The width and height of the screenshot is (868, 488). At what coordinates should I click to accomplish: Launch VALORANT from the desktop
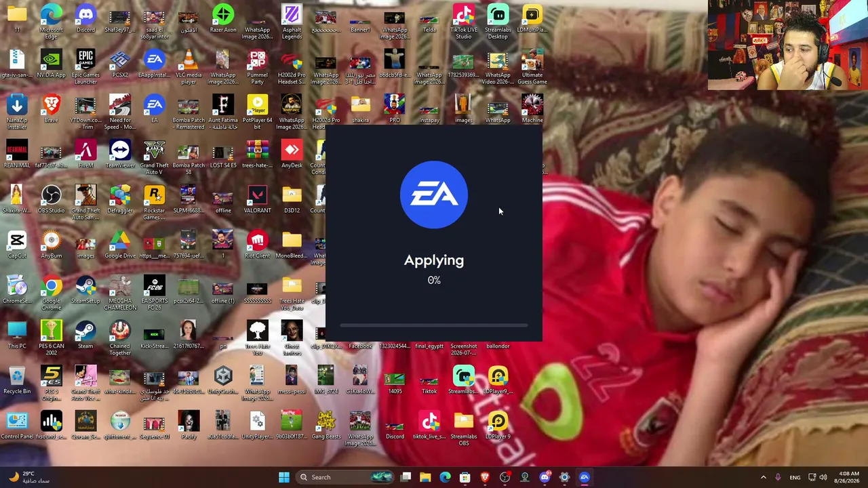[x=257, y=200]
